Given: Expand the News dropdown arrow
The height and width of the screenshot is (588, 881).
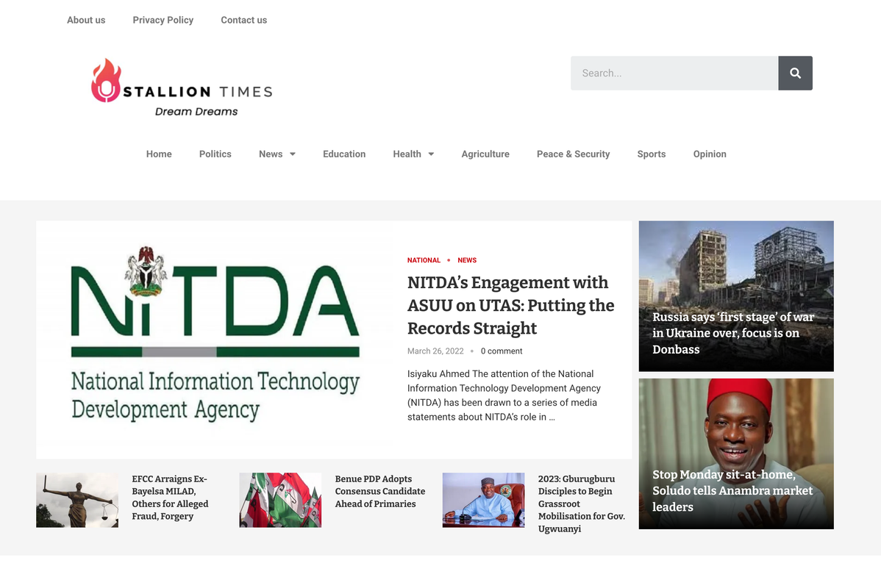Looking at the screenshot, I should pyautogui.click(x=293, y=154).
